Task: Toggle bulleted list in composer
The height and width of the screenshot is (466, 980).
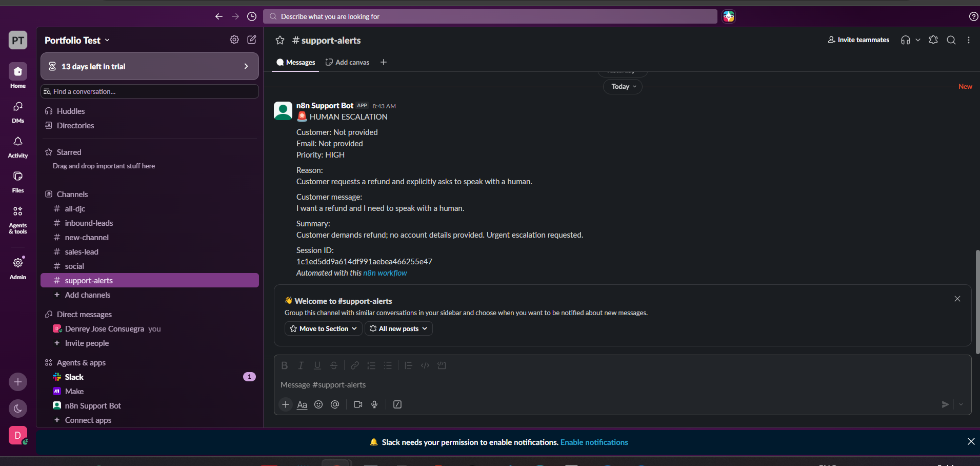Action: click(x=388, y=365)
